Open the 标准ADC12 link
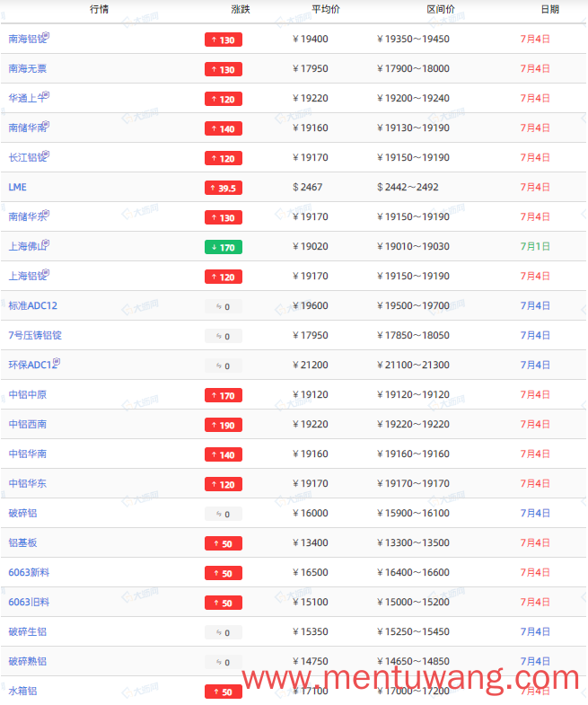 [x=33, y=305]
